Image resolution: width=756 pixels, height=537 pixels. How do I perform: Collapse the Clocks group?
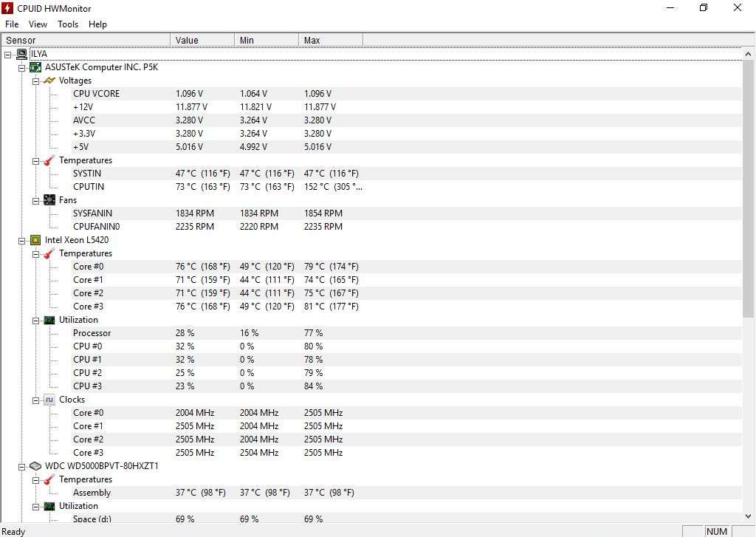coord(35,400)
